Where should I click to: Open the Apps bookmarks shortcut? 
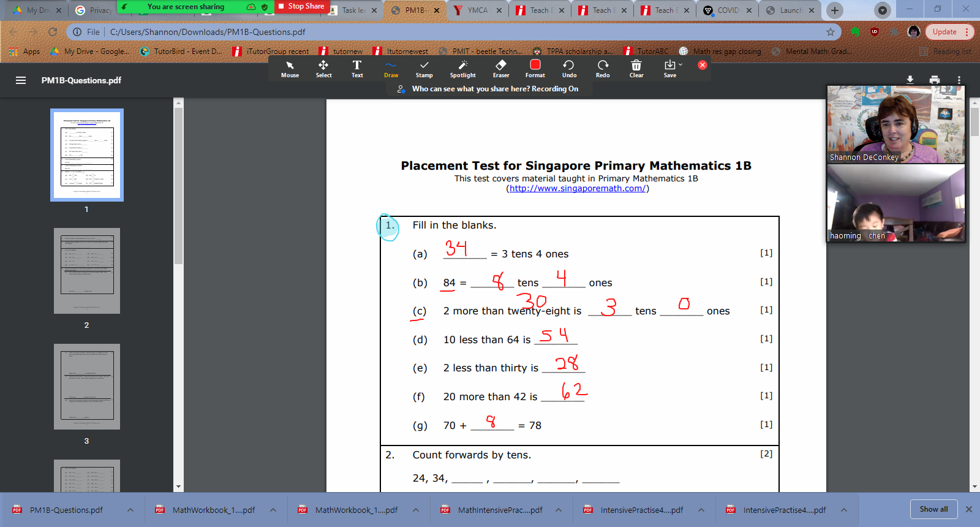[26, 51]
